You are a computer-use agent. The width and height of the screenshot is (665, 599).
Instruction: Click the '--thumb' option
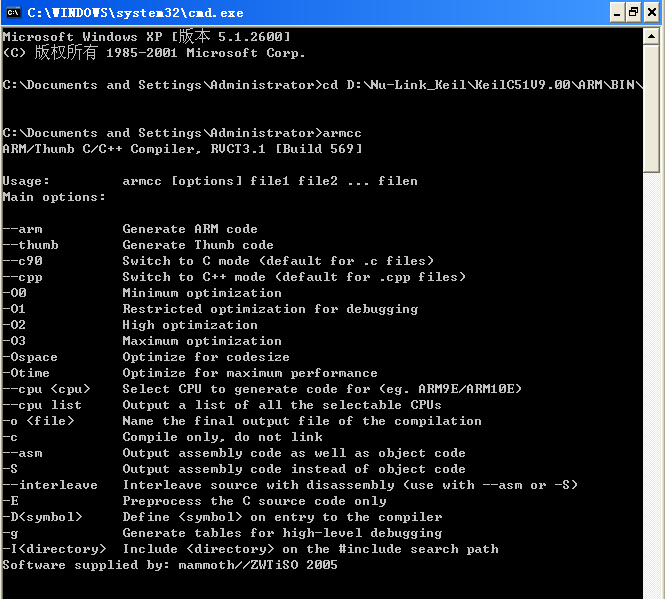coord(31,245)
